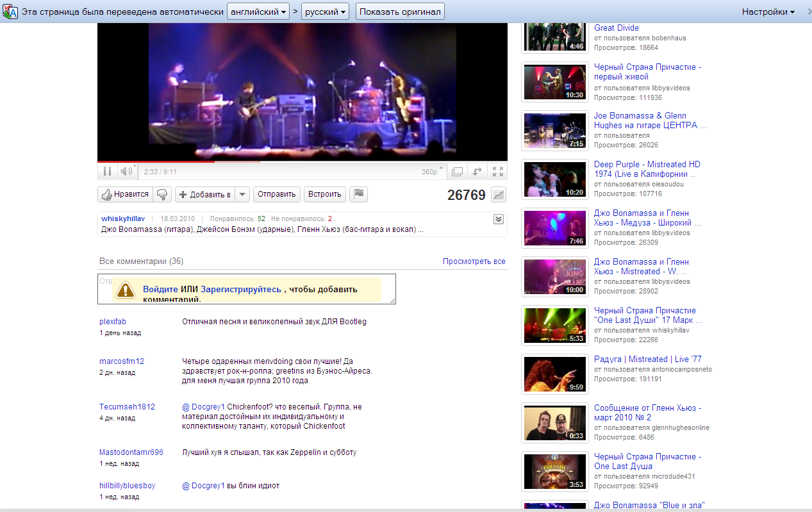The image size is (812, 512).
Task: Open Deep Purple Mistreated HD thumbnail
Action: [x=555, y=179]
